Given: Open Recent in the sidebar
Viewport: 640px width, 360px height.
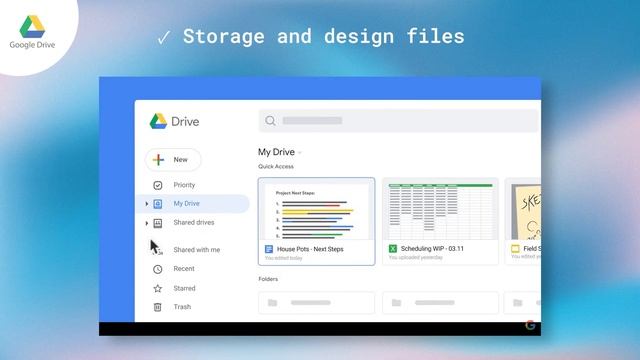Looking at the screenshot, I should coord(184,269).
